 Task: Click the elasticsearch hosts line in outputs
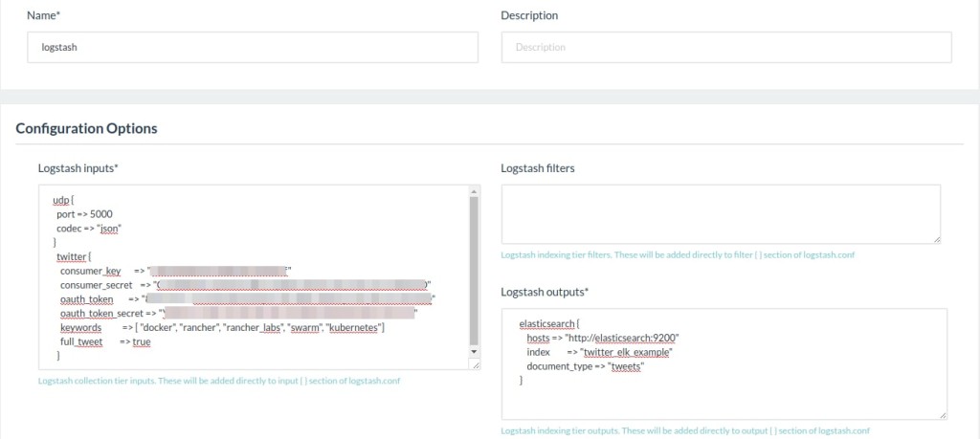coord(602,339)
